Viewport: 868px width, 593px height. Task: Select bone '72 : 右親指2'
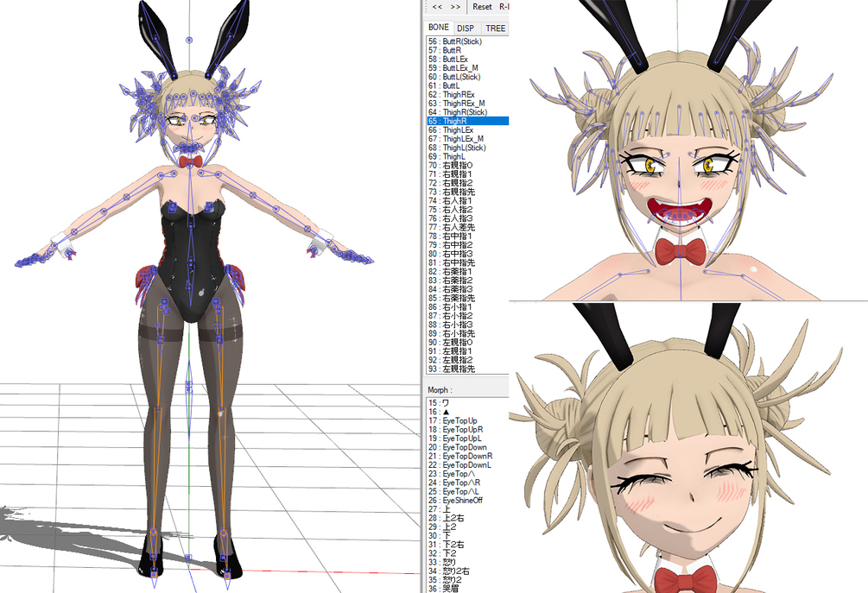[x=468, y=183]
